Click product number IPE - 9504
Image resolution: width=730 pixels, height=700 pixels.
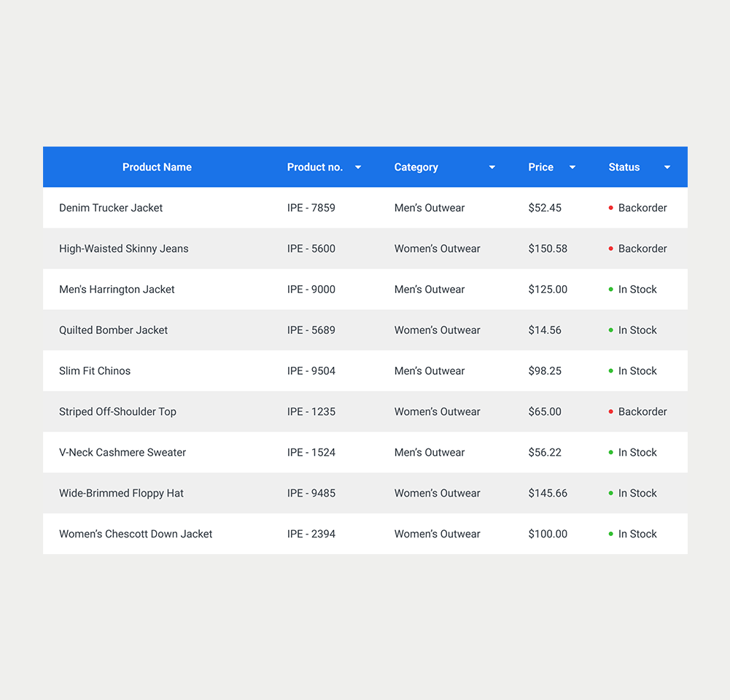coord(311,371)
